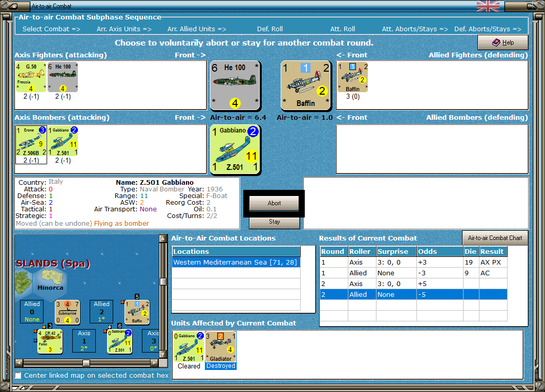The width and height of the screenshot is (545, 392).
Task: Click the large He 100 front fighter unit
Action: 235,86
